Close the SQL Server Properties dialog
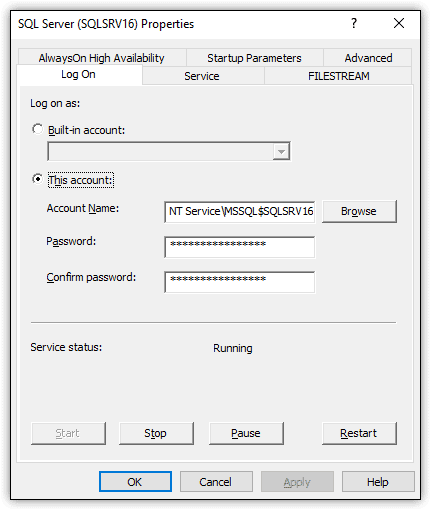This screenshot has height=510, width=431. pyautogui.click(x=399, y=24)
